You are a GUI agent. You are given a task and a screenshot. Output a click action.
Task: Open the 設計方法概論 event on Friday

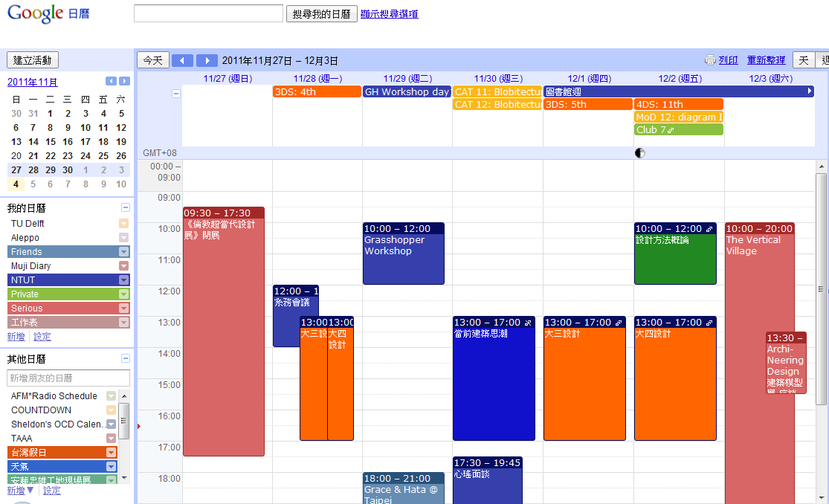(x=675, y=253)
